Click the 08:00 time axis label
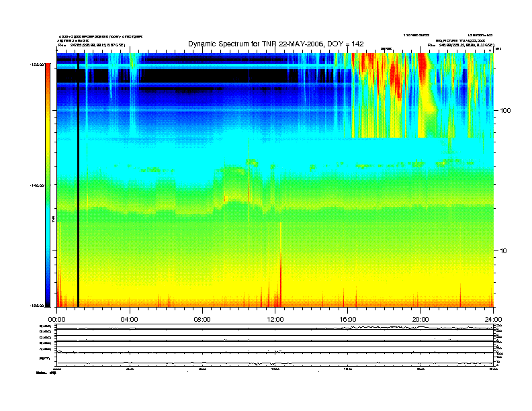532x411 pixels. pos(202,320)
